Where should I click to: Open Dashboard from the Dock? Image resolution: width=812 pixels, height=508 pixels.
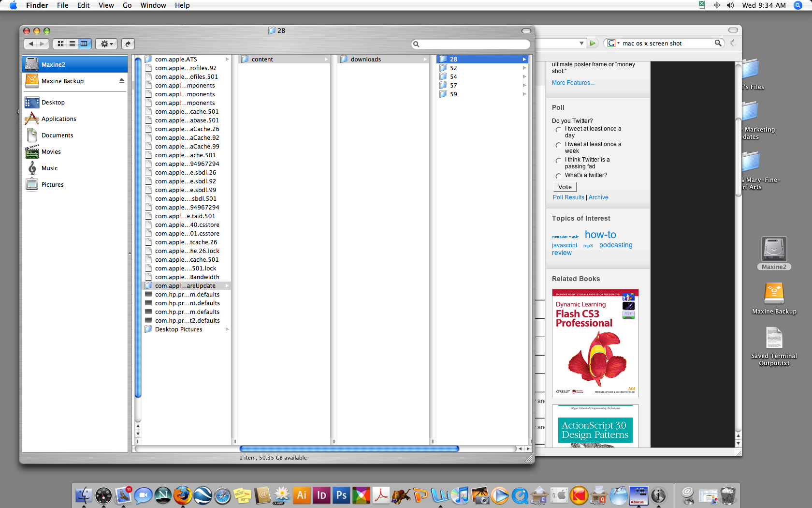[x=103, y=495]
